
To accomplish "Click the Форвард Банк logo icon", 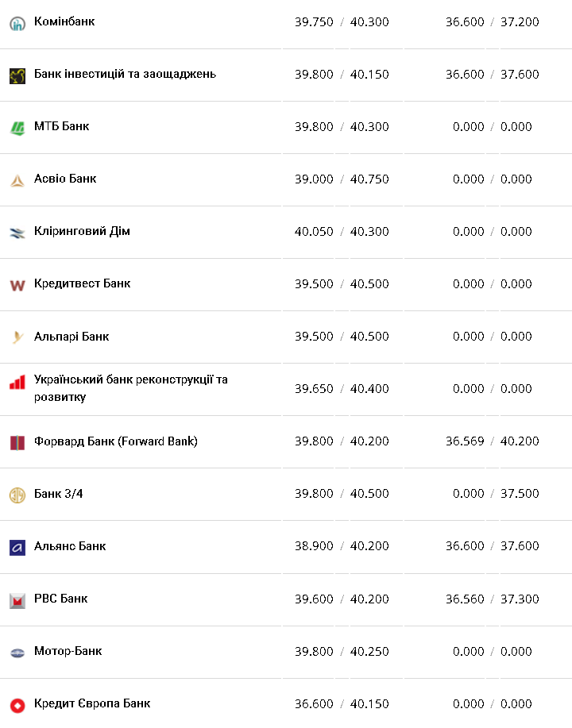I will coord(17,442).
